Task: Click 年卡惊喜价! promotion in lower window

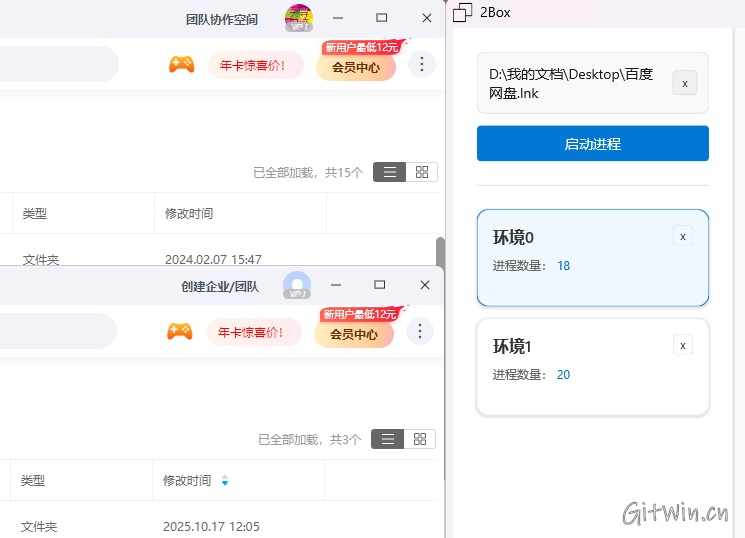Action: tap(253, 333)
